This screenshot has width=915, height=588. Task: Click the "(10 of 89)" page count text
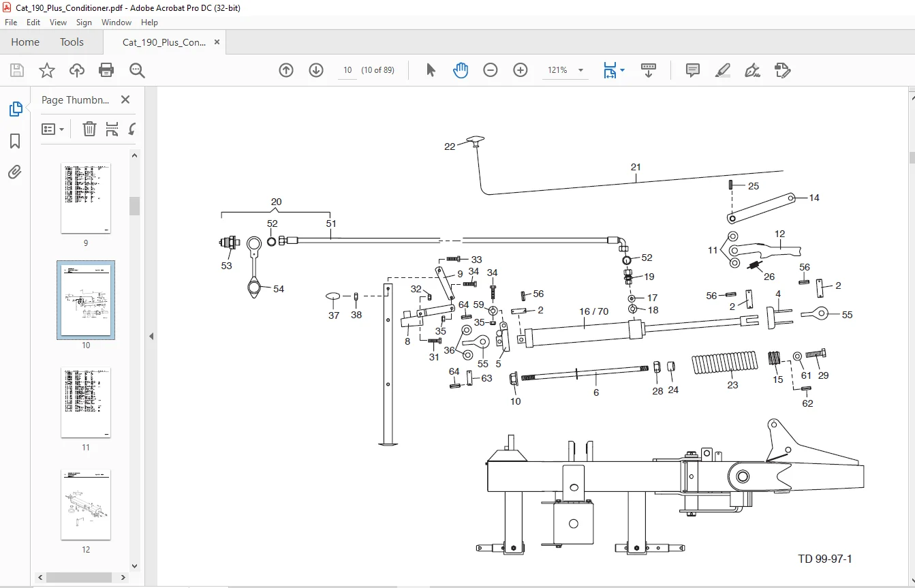(x=377, y=70)
